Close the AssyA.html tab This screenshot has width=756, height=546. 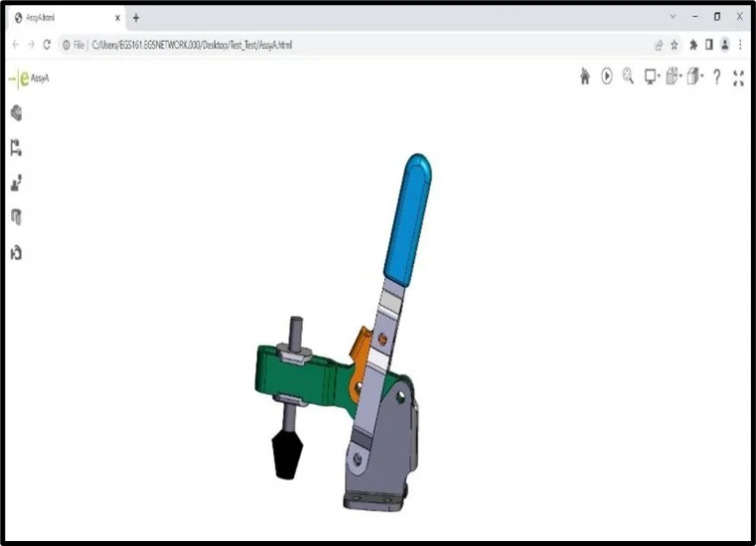tap(117, 18)
